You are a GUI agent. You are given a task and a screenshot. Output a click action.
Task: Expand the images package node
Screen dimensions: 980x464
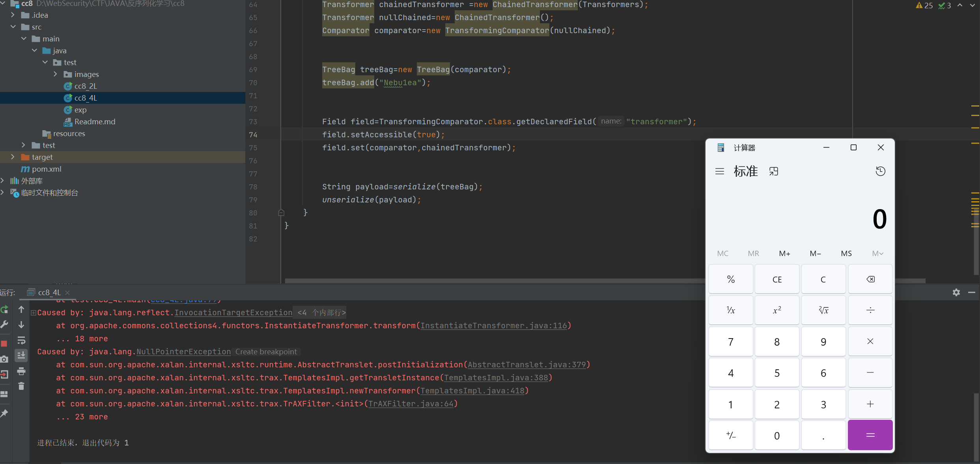click(x=55, y=74)
